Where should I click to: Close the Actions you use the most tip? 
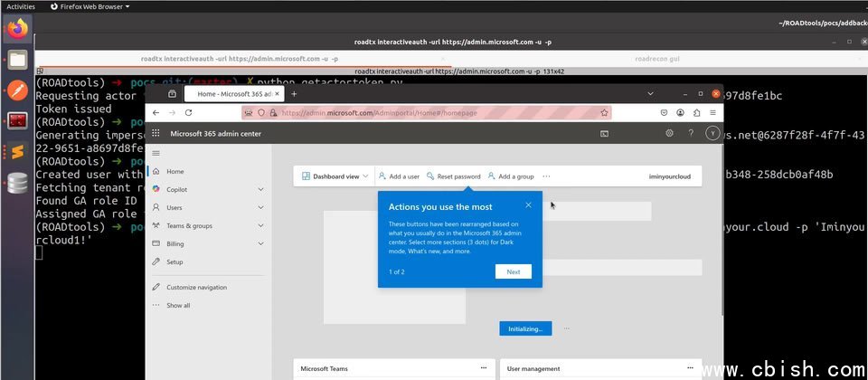(x=528, y=205)
